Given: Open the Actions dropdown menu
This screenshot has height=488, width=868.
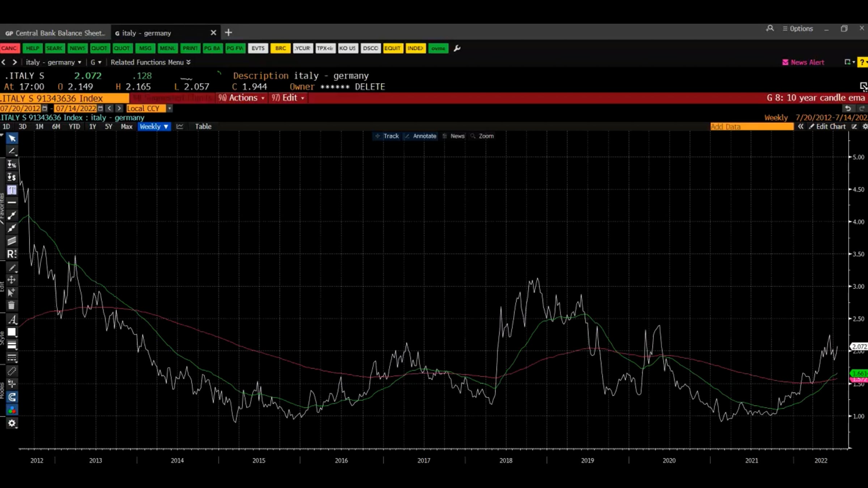Looking at the screenshot, I should [241, 98].
